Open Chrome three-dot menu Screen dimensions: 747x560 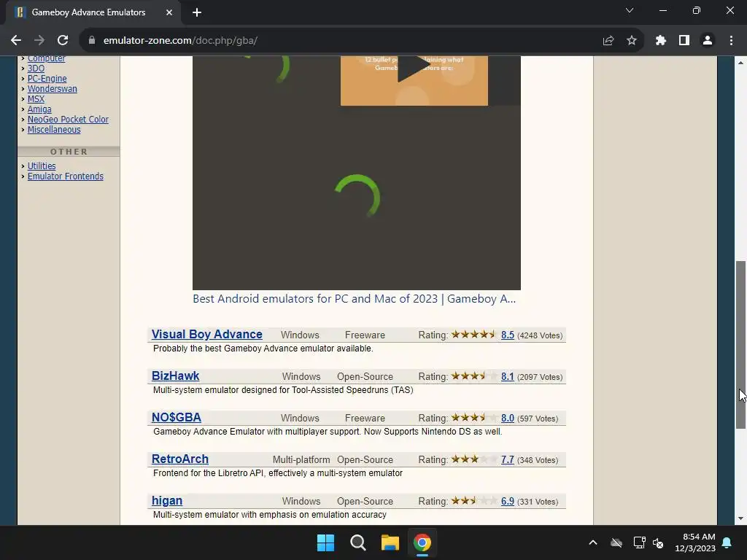[731, 41]
